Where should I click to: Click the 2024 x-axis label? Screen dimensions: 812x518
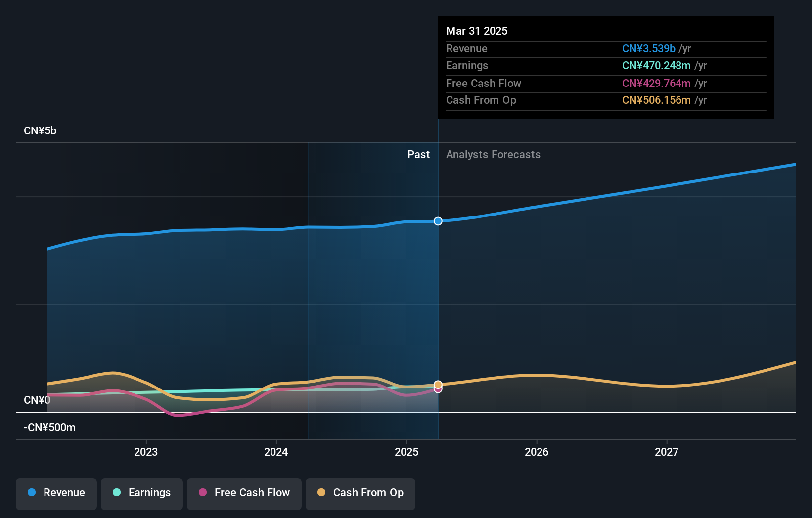[x=276, y=452]
